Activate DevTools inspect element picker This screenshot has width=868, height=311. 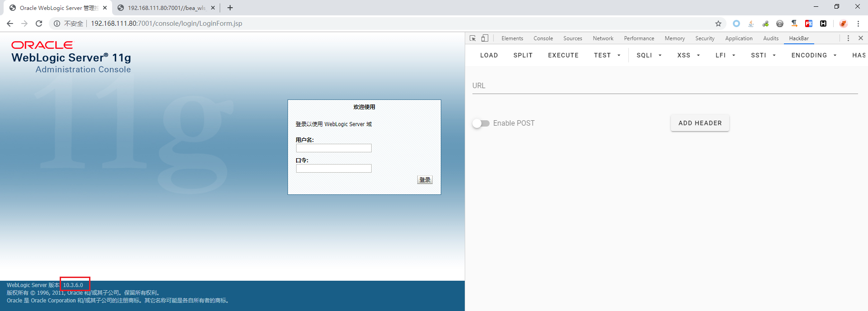[473, 38]
